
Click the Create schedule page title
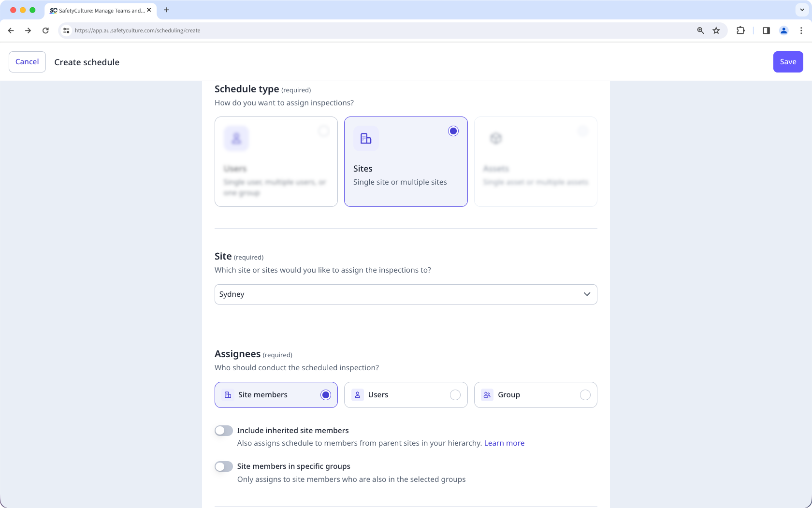[87, 62]
